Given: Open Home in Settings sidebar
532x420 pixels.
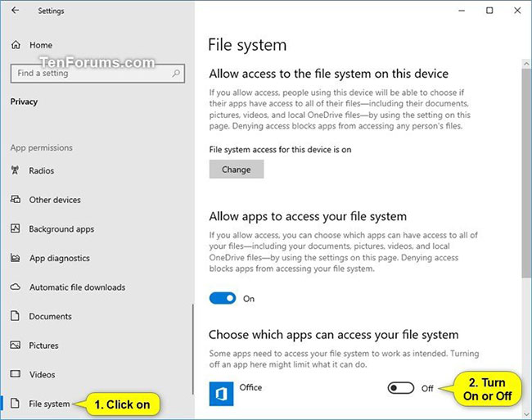Looking at the screenshot, I should tap(41, 45).
